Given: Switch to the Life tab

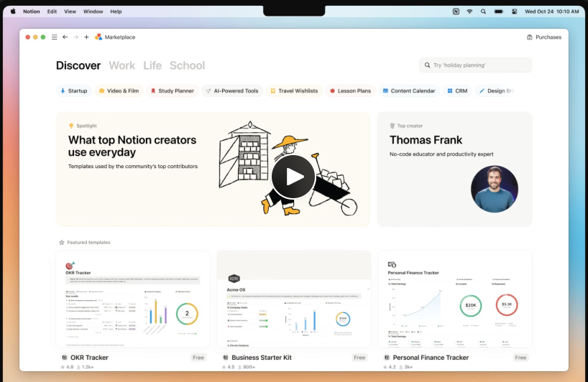Looking at the screenshot, I should pos(152,65).
